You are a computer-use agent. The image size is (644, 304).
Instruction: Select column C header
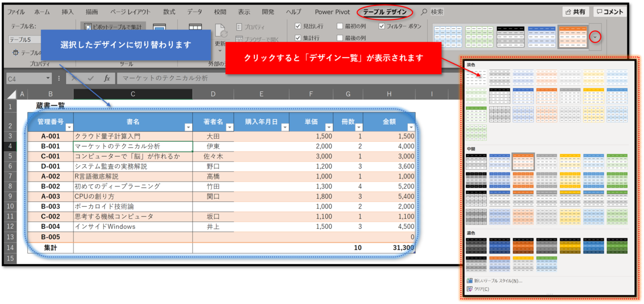point(133,94)
